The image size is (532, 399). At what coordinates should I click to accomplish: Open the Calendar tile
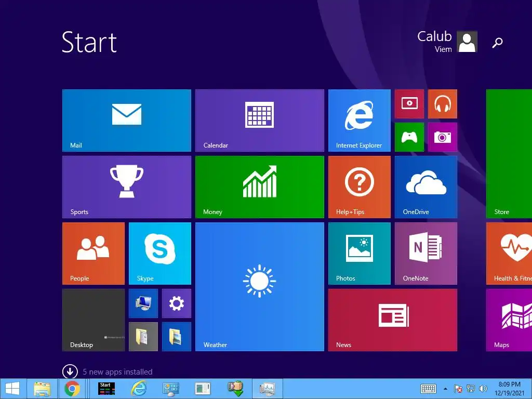pyautogui.click(x=260, y=121)
